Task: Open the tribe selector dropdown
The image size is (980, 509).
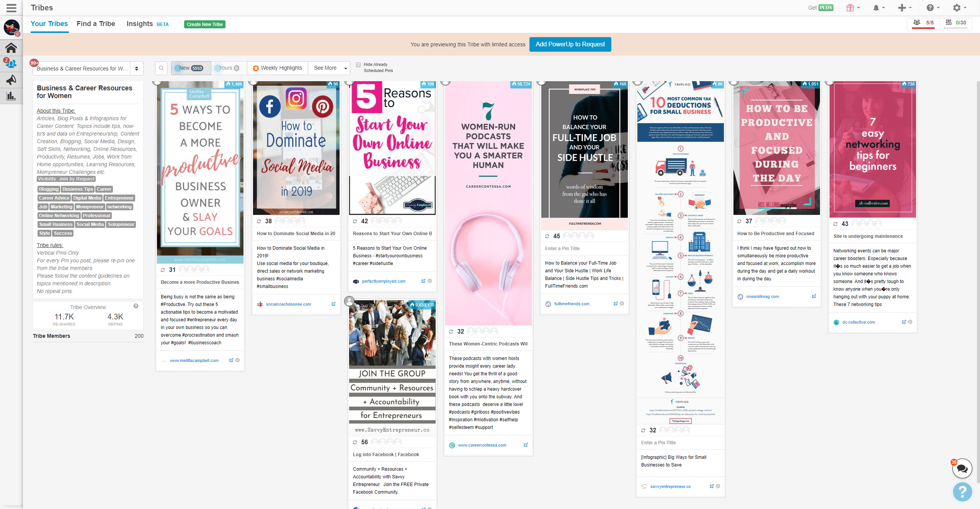Action: click(88, 69)
